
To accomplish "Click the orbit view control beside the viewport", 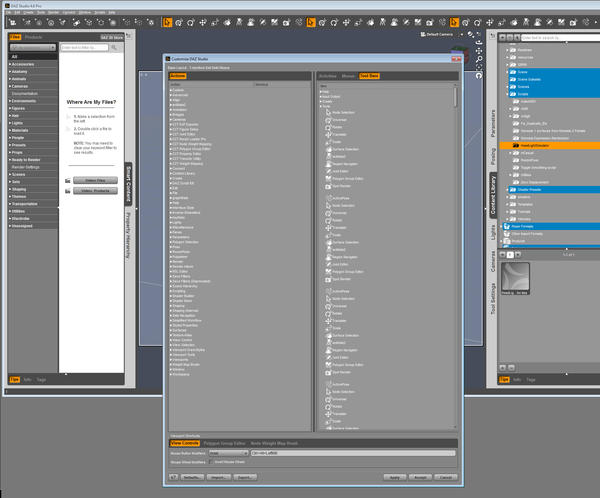I will click(479, 43).
